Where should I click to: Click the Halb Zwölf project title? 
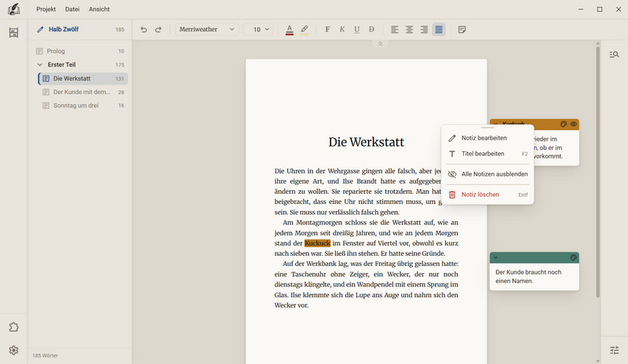(64, 29)
